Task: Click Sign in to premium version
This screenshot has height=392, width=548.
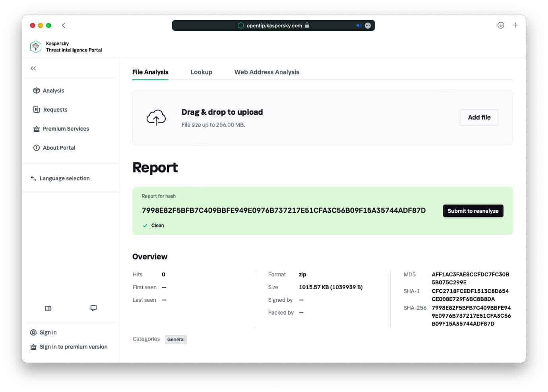Action: [x=73, y=347]
